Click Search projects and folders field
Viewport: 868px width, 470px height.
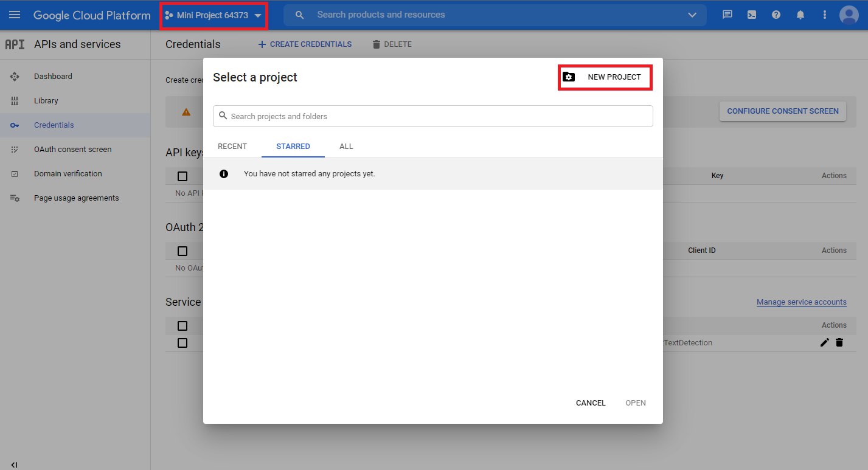pyautogui.click(x=433, y=116)
